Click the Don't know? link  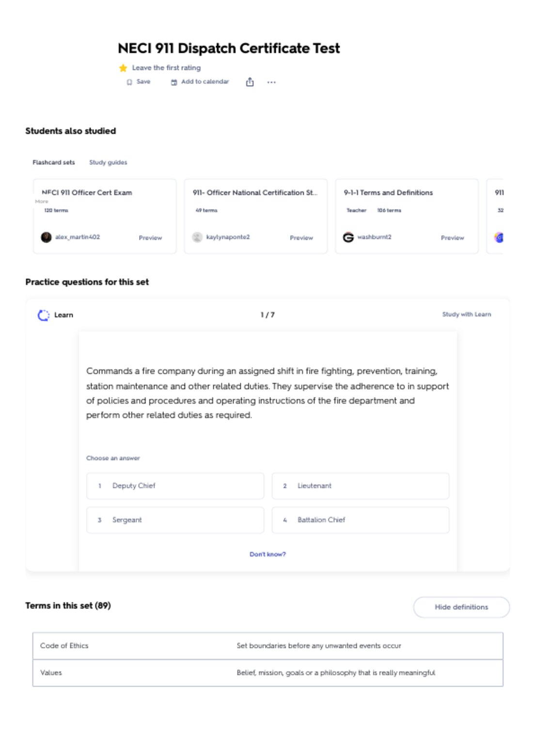(x=267, y=554)
